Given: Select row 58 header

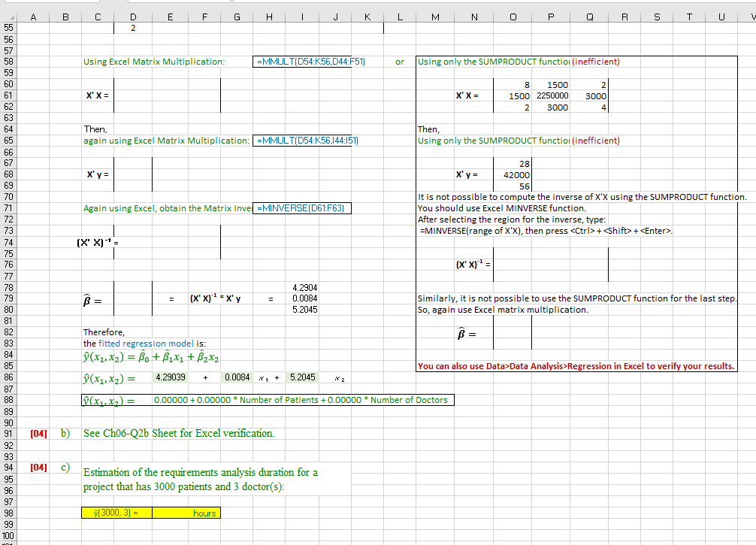Looking at the screenshot, I should pyautogui.click(x=8, y=62).
